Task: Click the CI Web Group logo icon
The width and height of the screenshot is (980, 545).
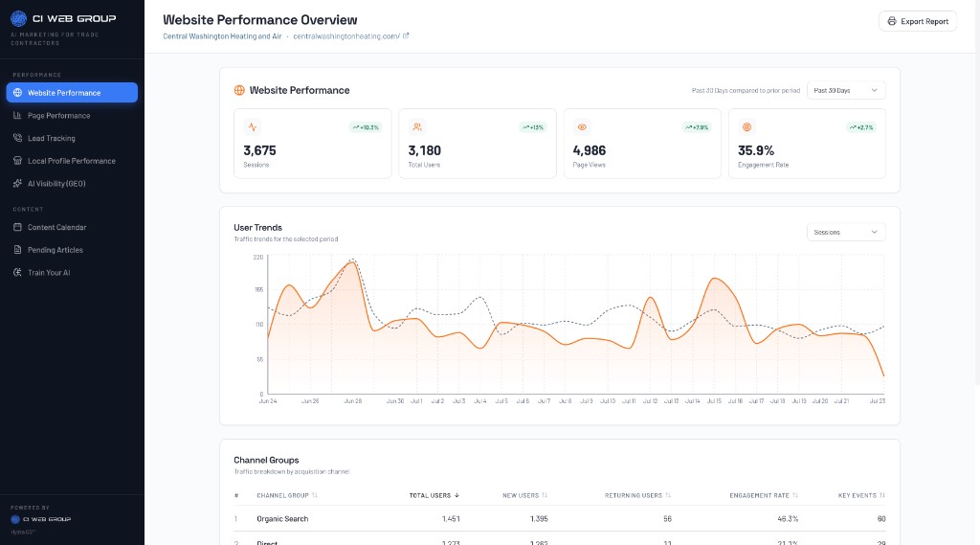Action: pos(19,18)
